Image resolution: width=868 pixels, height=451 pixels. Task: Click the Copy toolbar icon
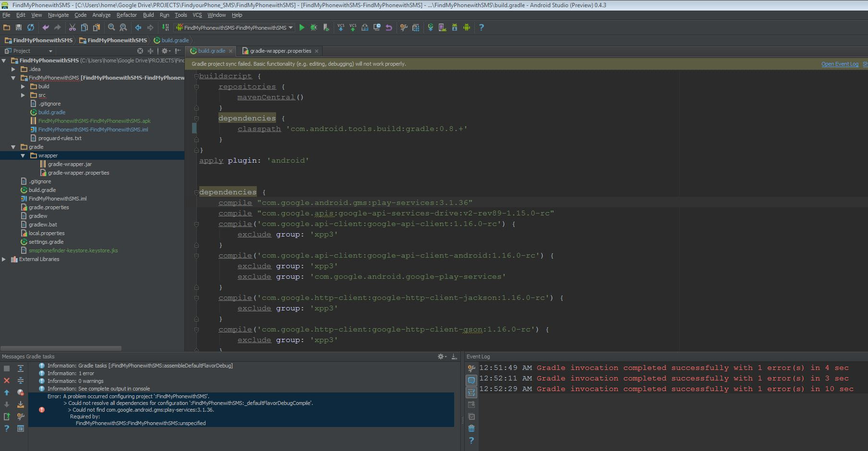(84, 27)
